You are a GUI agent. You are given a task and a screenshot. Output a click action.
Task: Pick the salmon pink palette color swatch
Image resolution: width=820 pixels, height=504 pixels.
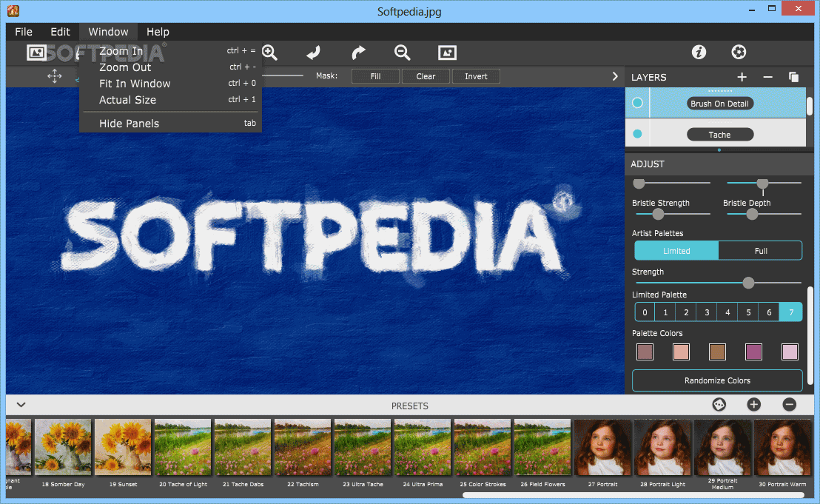(681, 352)
